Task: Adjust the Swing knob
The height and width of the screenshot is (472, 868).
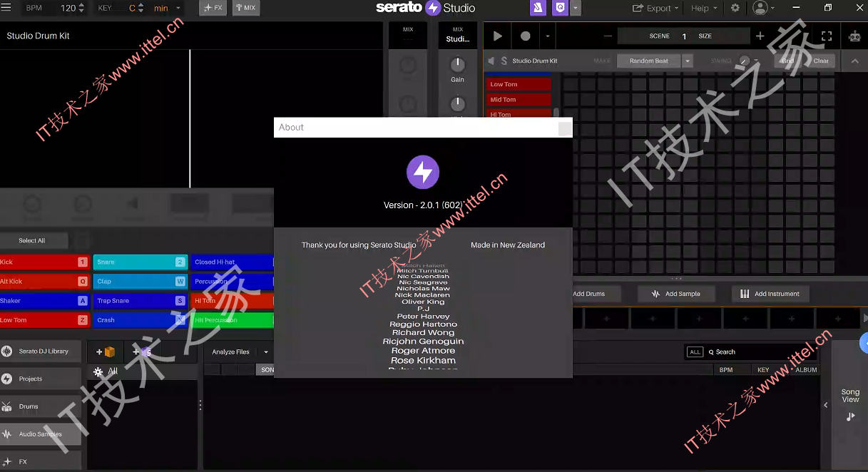Action: pyautogui.click(x=745, y=61)
